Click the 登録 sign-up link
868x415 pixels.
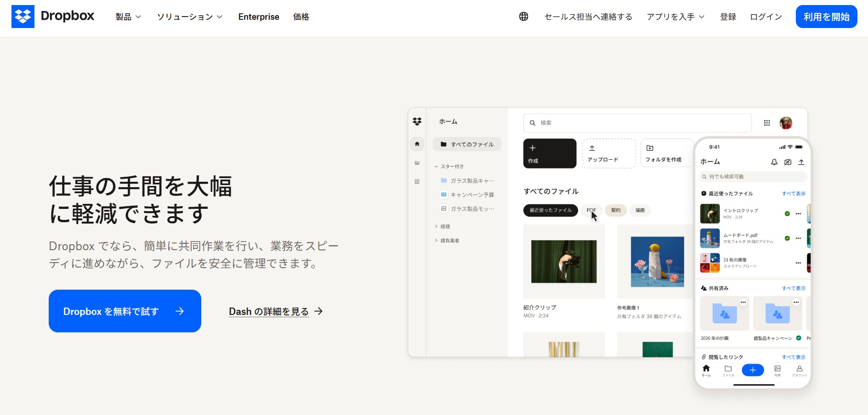point(728,17)
